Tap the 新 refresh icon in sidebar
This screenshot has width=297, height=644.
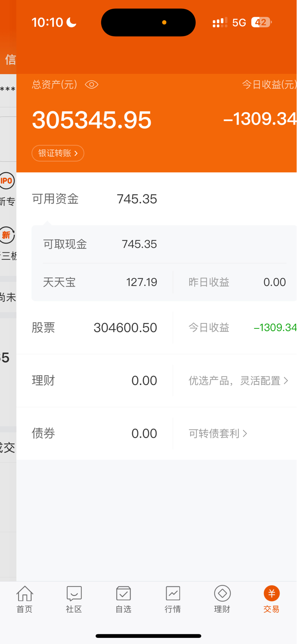pos(7,235)
